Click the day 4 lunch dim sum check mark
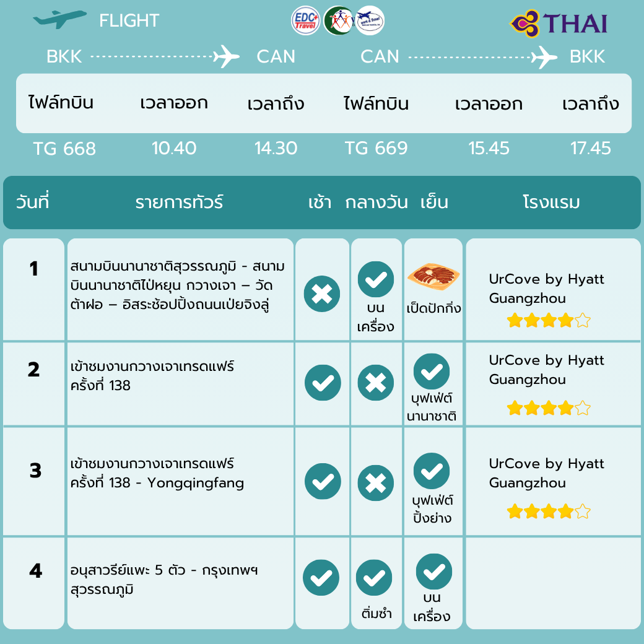644x644 pixels. pyautogui.click(x=374, y=578)
